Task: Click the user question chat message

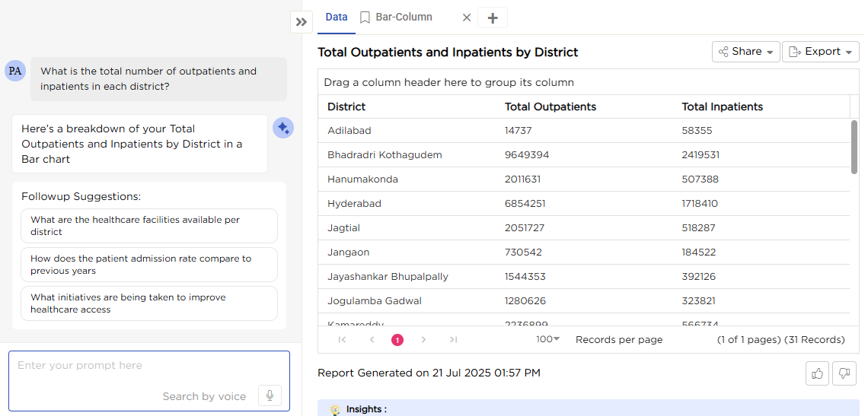Action: click(159, 79)
